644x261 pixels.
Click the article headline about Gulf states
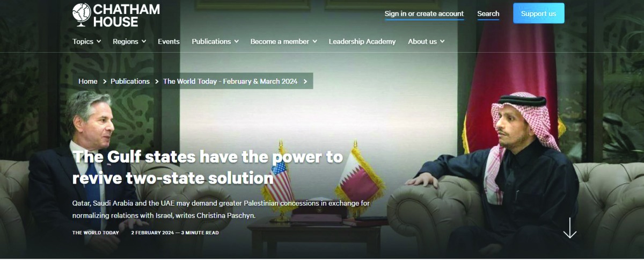click(208, 166)
